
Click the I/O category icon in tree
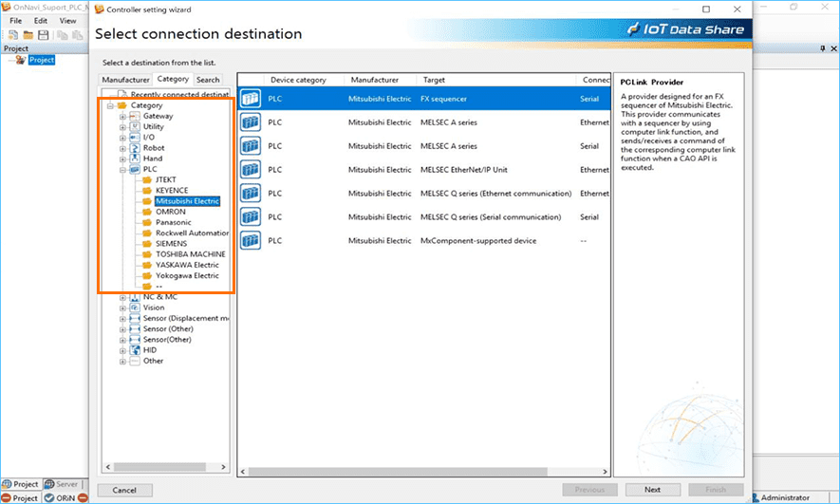(135, 138)
